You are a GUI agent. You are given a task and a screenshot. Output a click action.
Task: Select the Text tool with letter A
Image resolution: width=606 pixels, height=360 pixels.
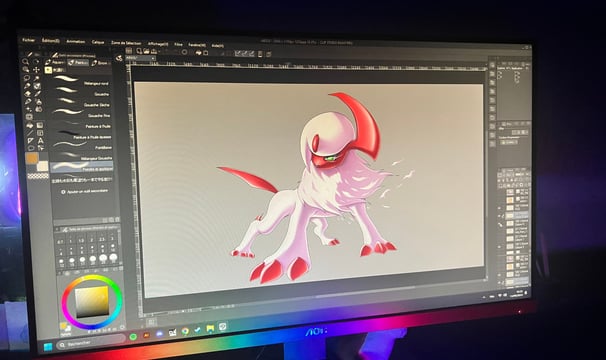tap(41, 141)
